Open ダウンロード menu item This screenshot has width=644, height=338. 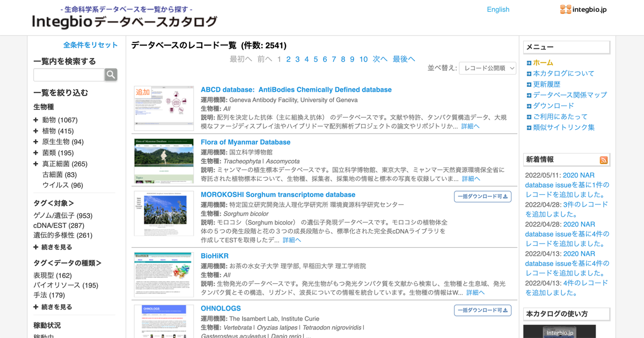pos(553,106)
